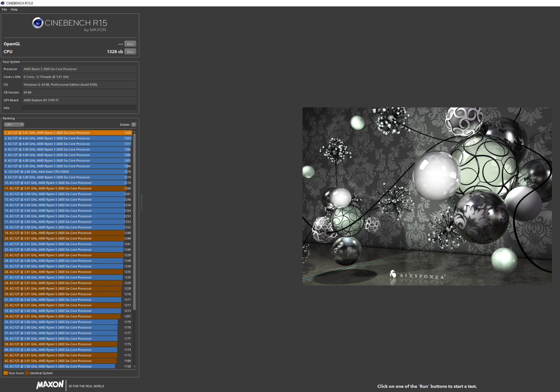Run the CPU benchmark test
Screen dimensions: 560x392
130,51
